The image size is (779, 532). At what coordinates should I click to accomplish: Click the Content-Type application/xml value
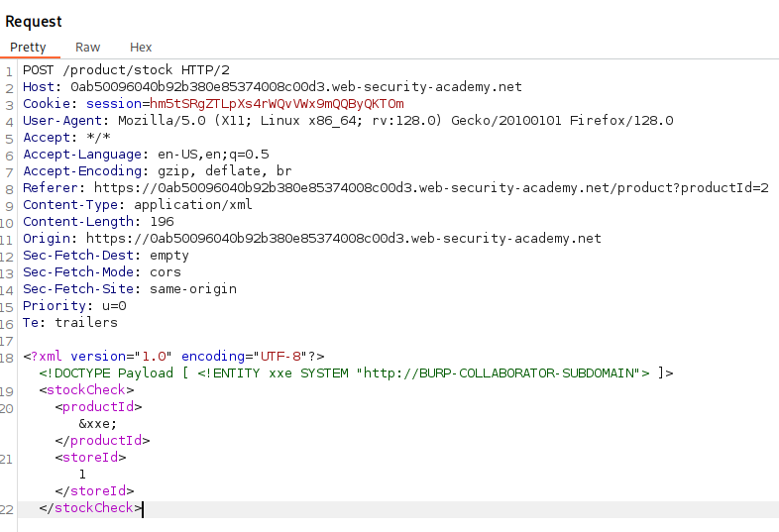(192, 205)
